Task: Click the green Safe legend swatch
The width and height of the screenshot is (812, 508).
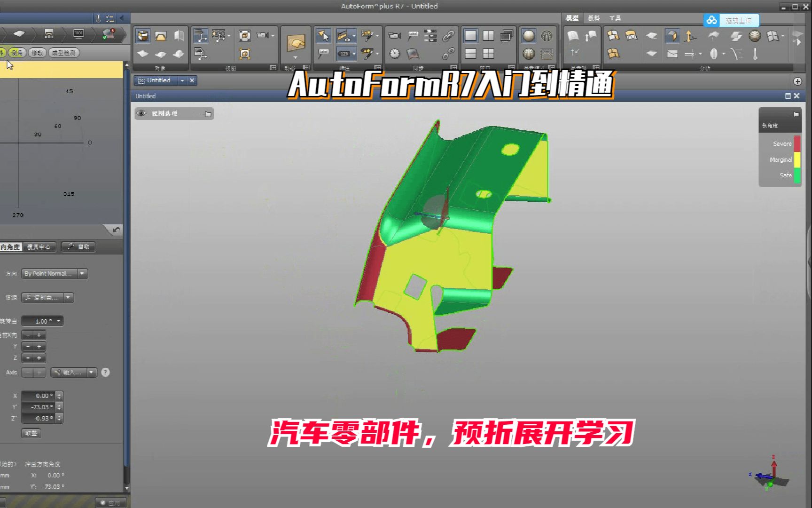Action: click(797, 175)
